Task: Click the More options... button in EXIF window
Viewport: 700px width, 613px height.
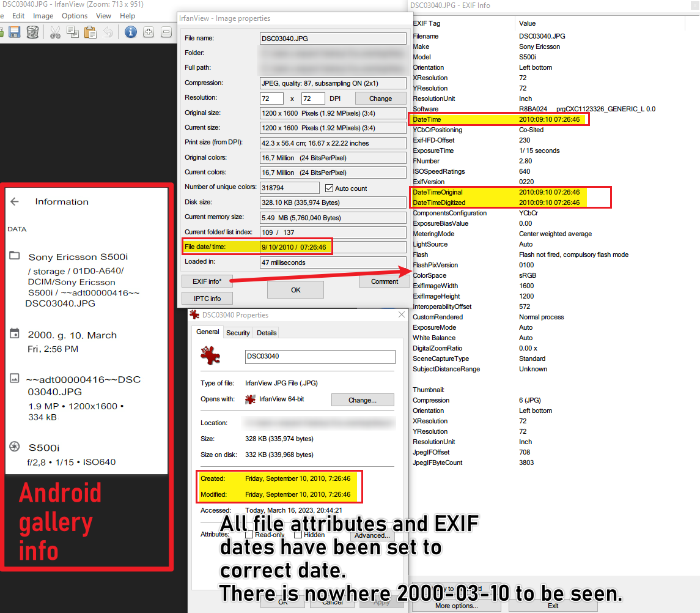Action: 456,606
